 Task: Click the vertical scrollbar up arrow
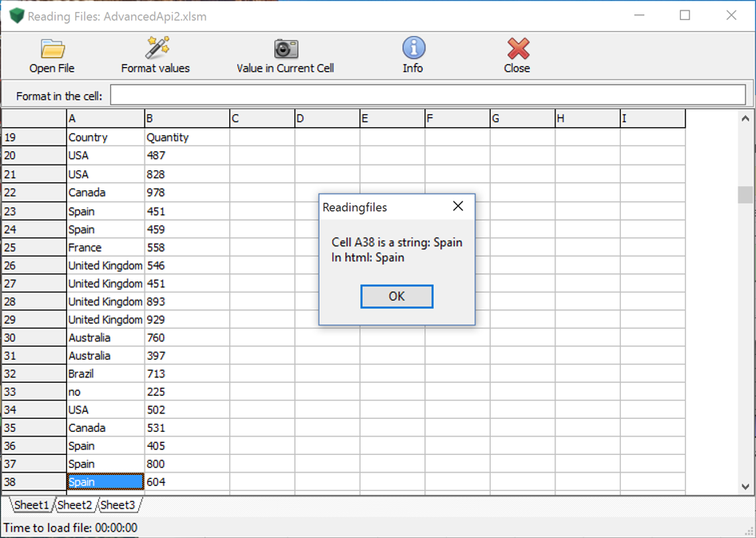pos(746,118)
